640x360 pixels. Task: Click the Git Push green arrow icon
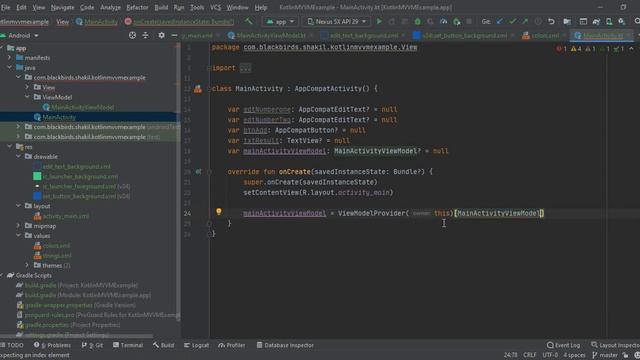tap(525, 21)
